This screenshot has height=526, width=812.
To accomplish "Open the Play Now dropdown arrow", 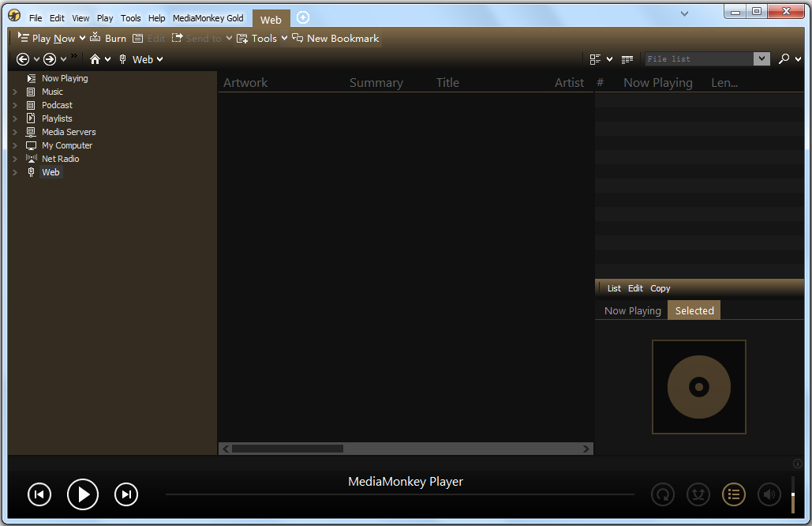I will pos(82,39).
